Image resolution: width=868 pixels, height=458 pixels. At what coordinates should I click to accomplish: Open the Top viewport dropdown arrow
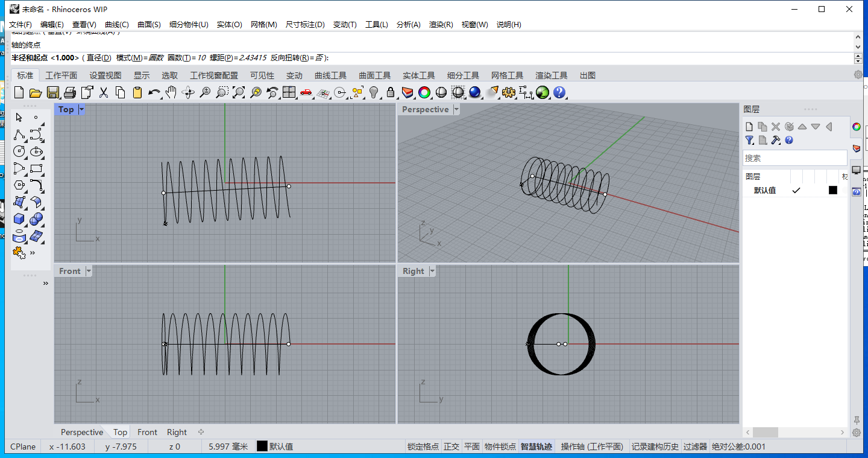click(81, 109)
